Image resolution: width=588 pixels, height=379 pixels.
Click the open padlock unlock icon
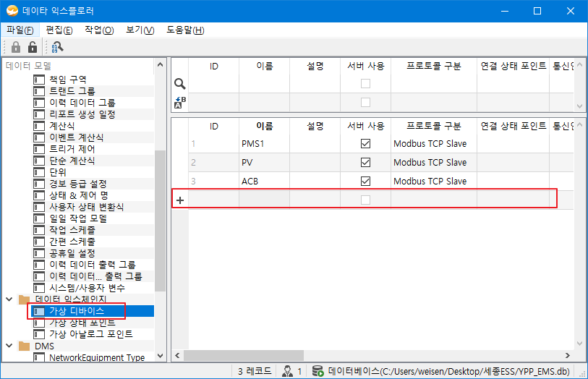[x=32, y=47]
